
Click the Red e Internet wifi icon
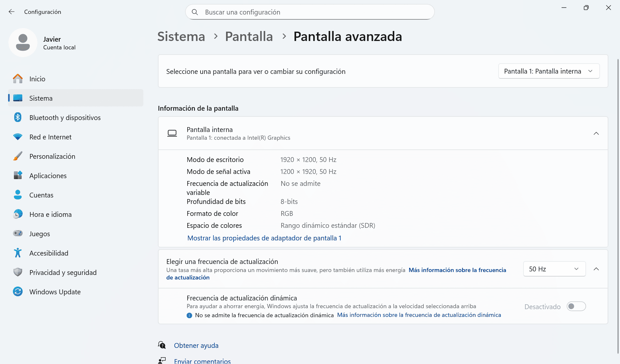click(x=18, y=137)
